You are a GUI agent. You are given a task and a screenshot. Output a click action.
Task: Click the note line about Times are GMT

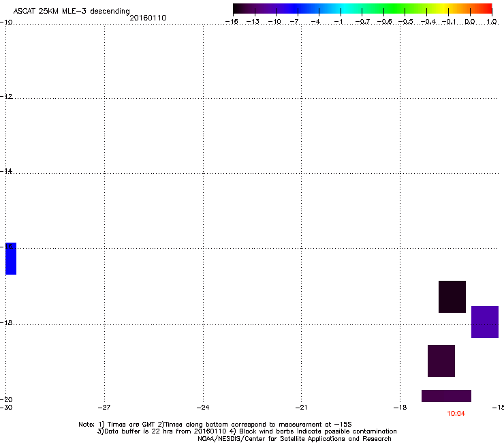pyautogui.click(x=215, y=425)
